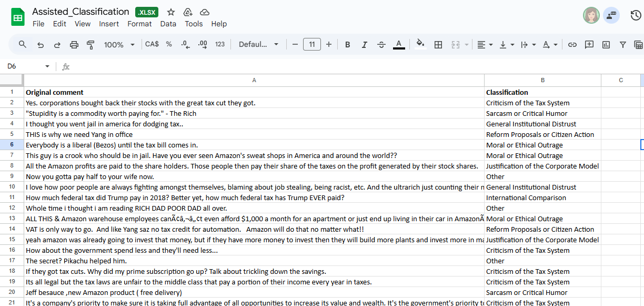Viewport: 644px width, 306px height.
Task: Insert a comment
Action: click(589, 45)
